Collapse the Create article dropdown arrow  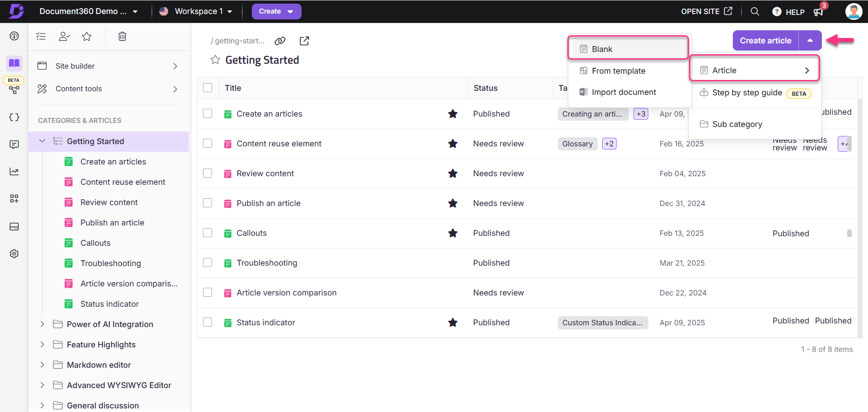pos(810,41)
